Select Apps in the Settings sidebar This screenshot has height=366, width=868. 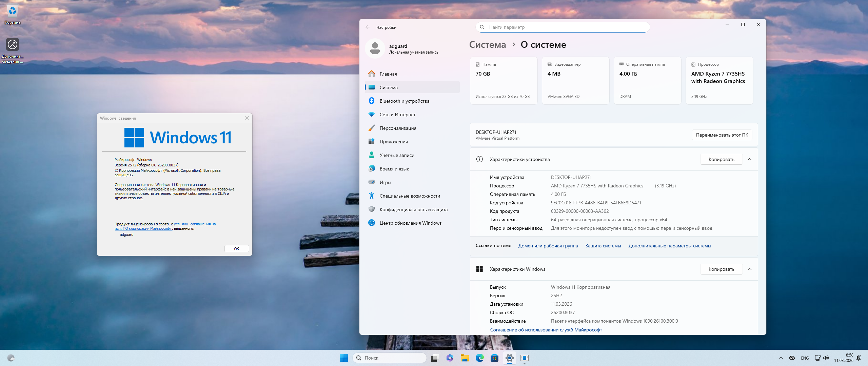393,142
